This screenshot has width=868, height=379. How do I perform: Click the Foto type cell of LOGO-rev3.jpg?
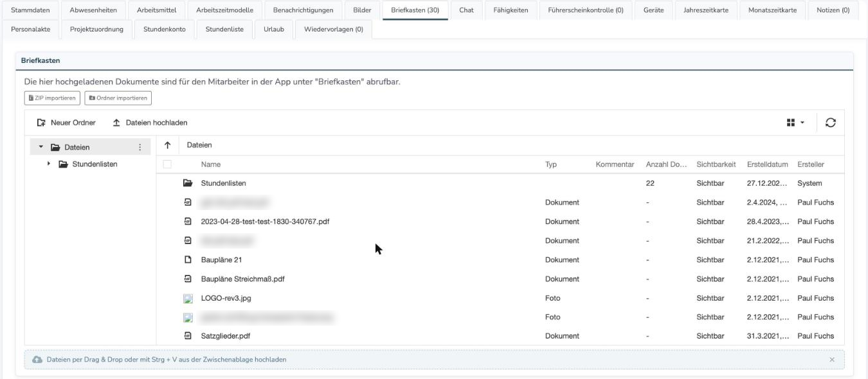[x=552, y=298]
